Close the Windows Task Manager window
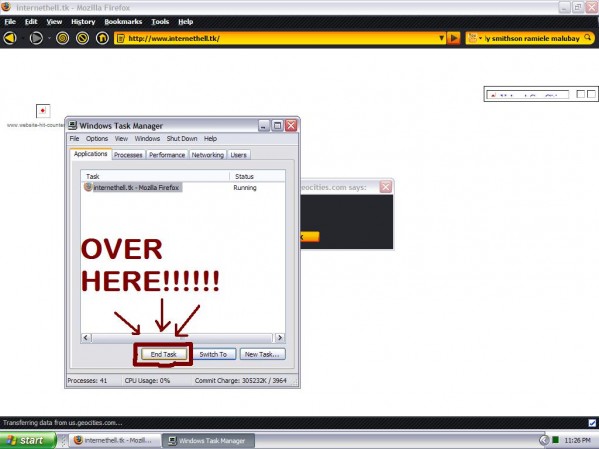Image resolution: width=599 pixels, height=449 pixels. (x=291, y=125)
